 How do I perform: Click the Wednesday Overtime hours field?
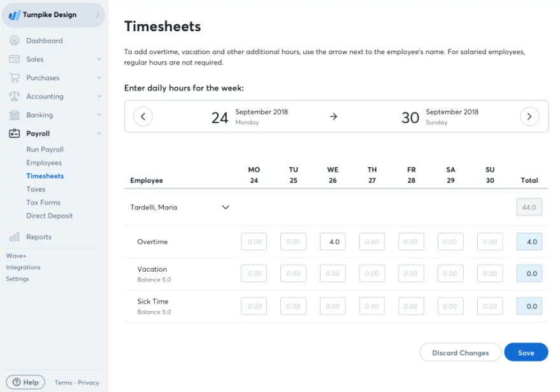[332, 241]
